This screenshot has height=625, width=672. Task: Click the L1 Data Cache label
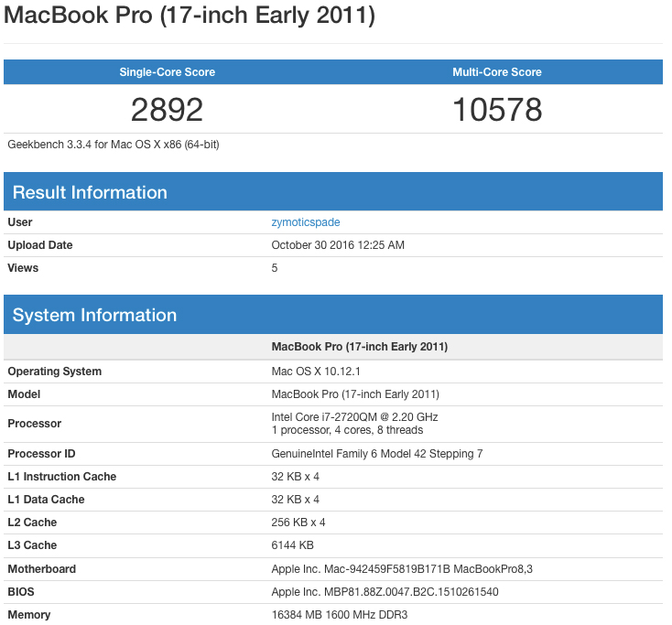click(47, 500)
